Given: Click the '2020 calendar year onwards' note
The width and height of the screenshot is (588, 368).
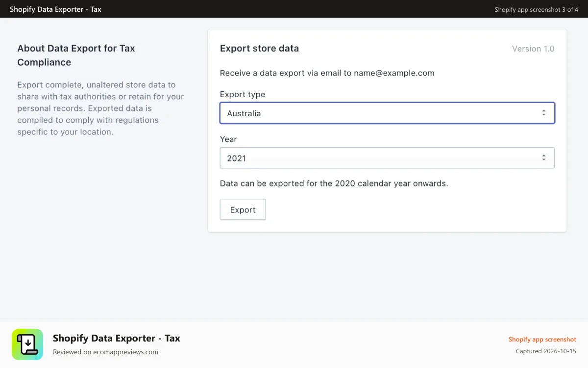Looking at the screenshot, I should (x=334, y=184).
